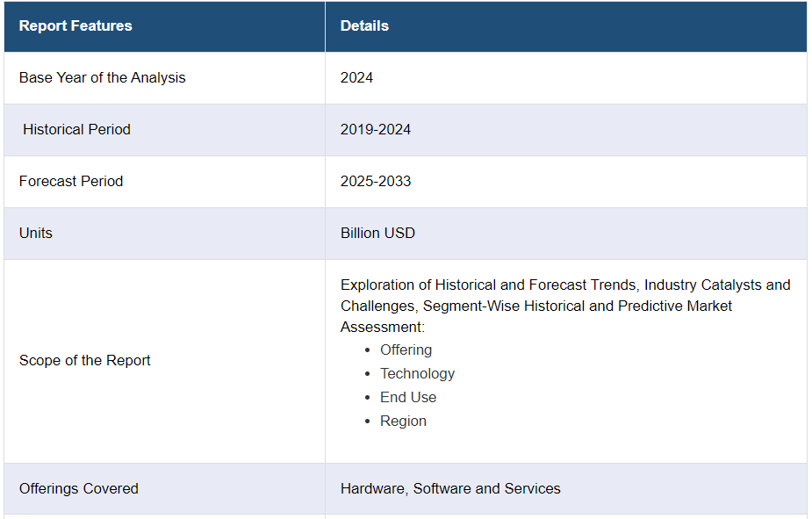Select the Historical Period row label
This screenshot has height=519, width=812.
click(x=76, y=129)
